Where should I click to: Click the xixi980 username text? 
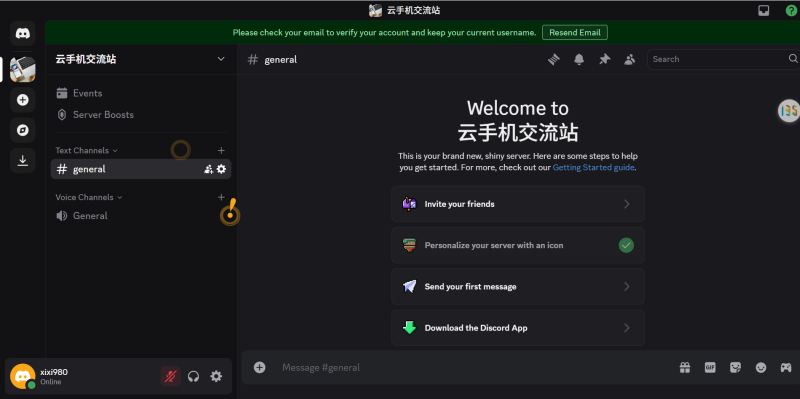click(x=54, y=372)
